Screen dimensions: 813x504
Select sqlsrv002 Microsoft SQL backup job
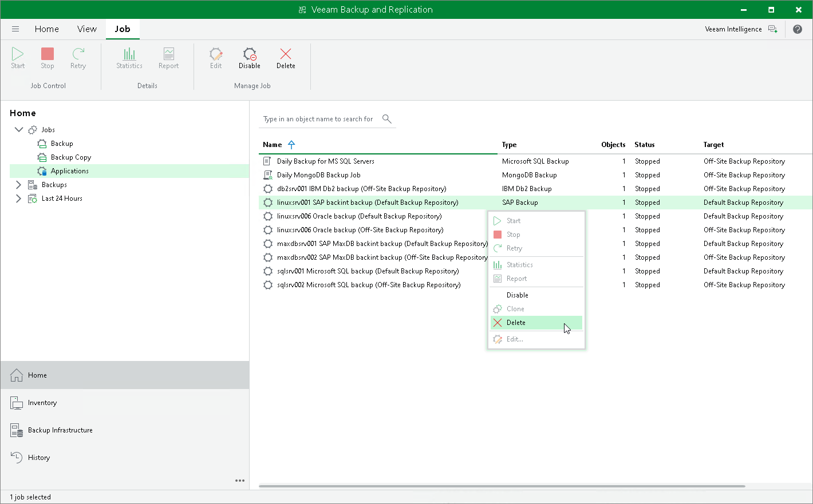[369, 285]
